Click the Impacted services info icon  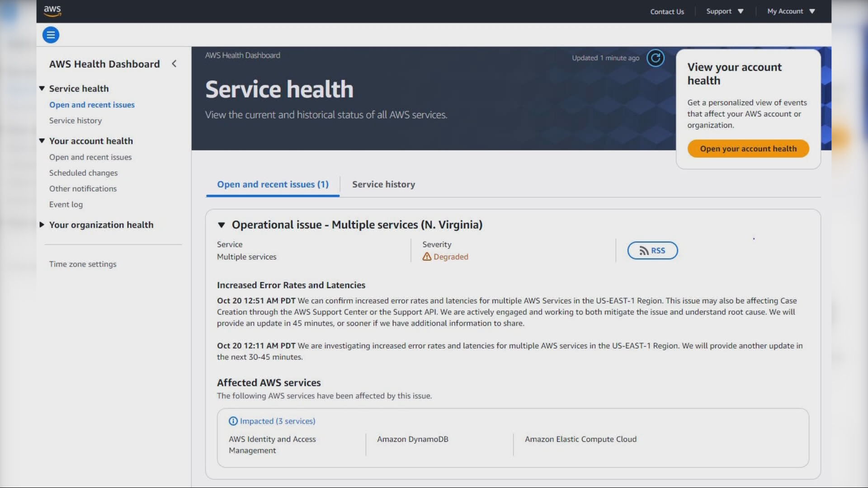pos(233,421)
